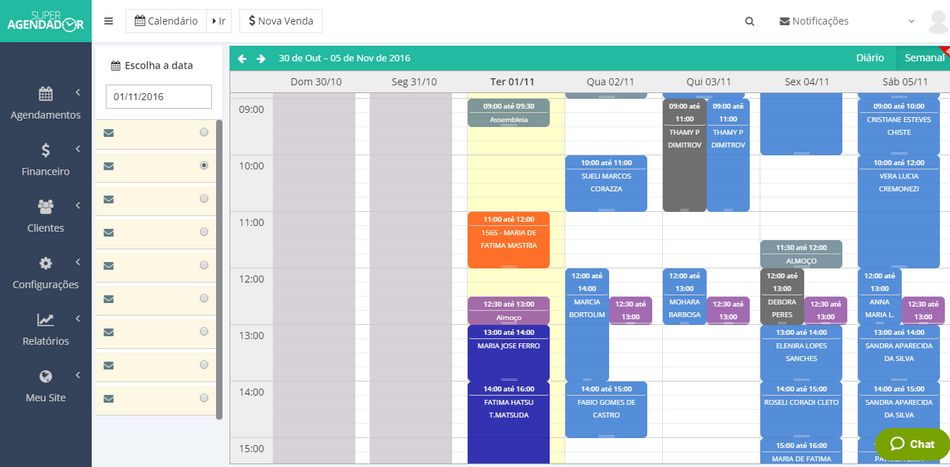Click envelope icon in second professional row
Viewport: 950px width, 467px height.
coord(108,166)
